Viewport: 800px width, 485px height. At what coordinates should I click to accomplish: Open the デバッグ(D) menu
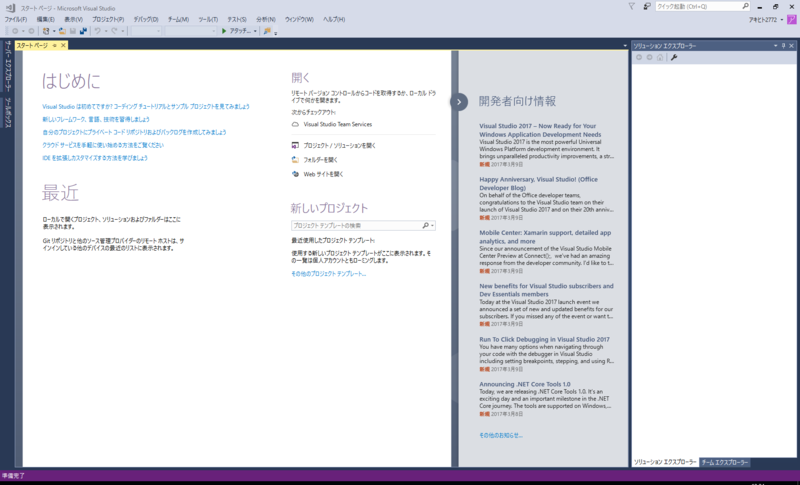click(x=146, y=19)
